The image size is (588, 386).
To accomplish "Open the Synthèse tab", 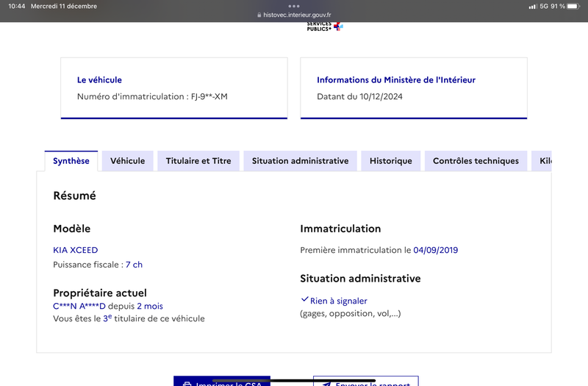I will pyautogui.click(x=71, y=161).
